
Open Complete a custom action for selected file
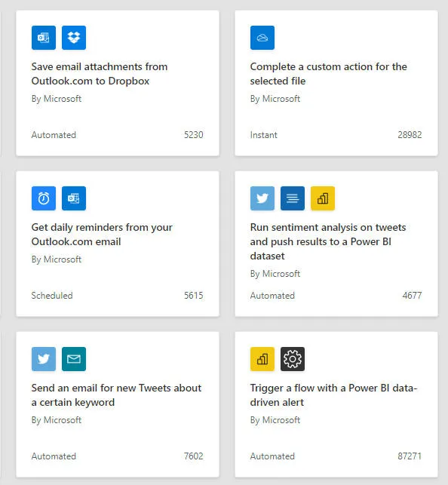tap(328, 74)
